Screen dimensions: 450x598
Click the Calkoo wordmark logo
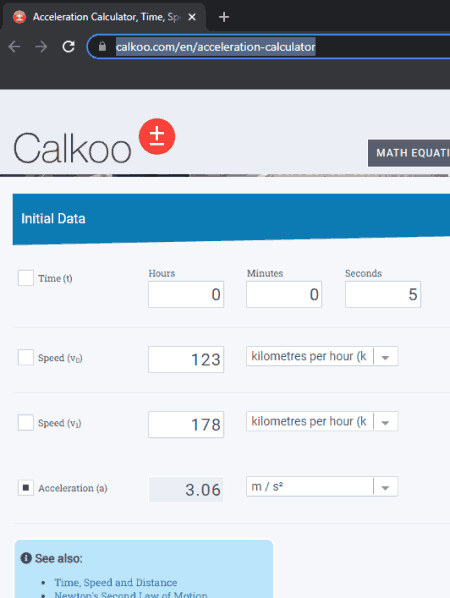pyautogui.click(x=72, y=148)
